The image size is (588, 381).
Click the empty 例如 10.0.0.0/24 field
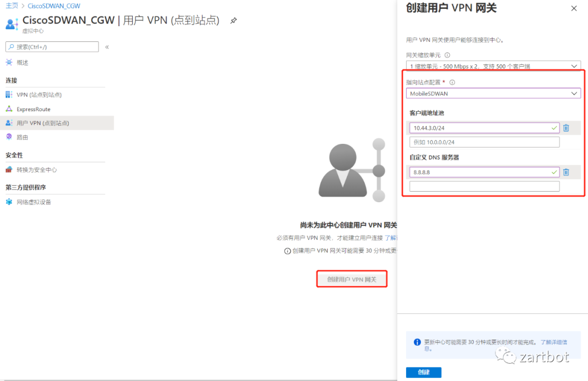pos(485,142)
